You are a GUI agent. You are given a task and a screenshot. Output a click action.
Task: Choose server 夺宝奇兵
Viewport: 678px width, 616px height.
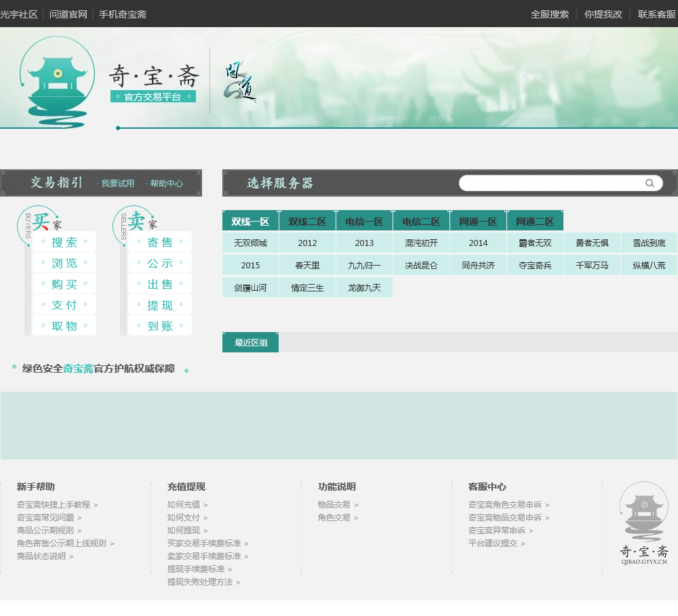coord(535,266)
